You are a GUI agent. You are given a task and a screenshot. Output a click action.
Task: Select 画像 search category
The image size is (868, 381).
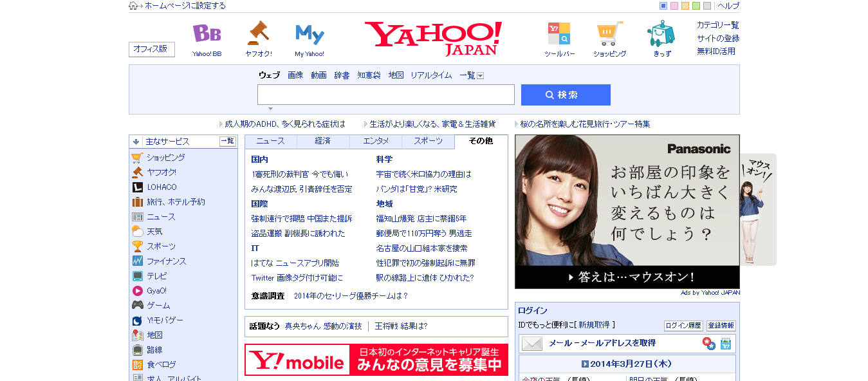tap(295, 75)
